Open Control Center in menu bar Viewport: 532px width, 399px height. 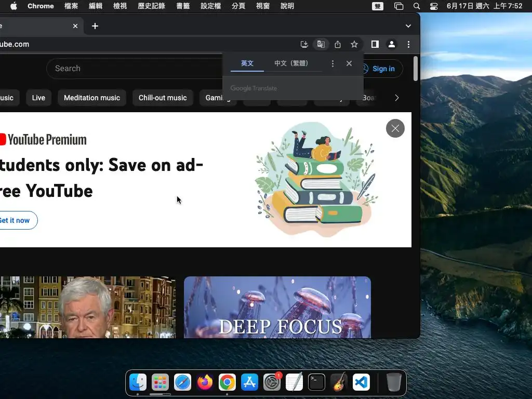(x=434, y=6)
